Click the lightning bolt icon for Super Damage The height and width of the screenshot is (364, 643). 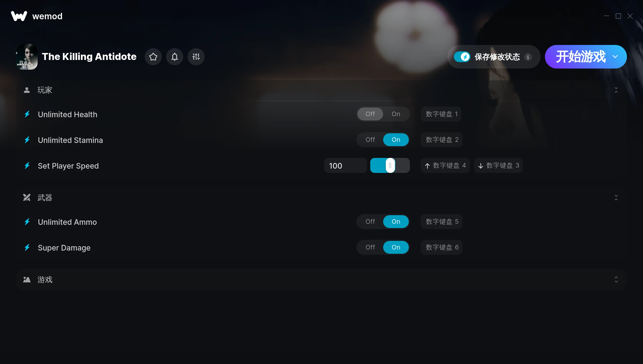point(27,247)
